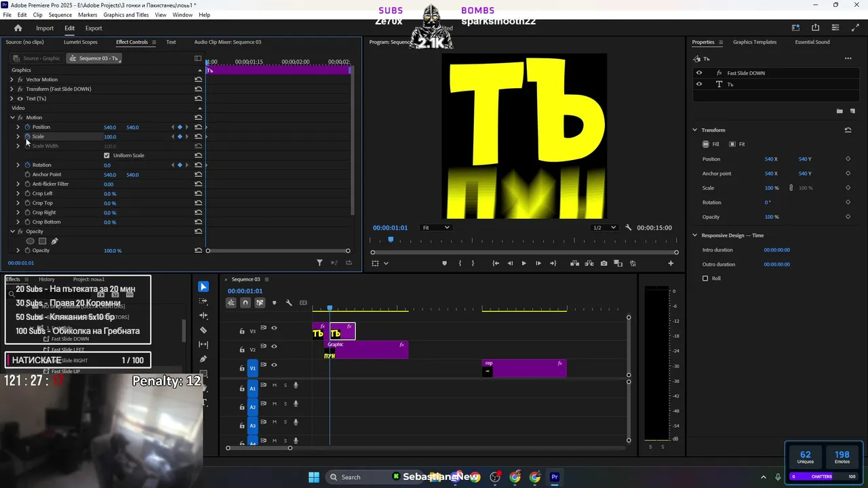Image resolution: width=868 pixels, height=488 pixels.
Task: Open the filter funnel icon in Effect Controls
Action: [x=319, y=263]
